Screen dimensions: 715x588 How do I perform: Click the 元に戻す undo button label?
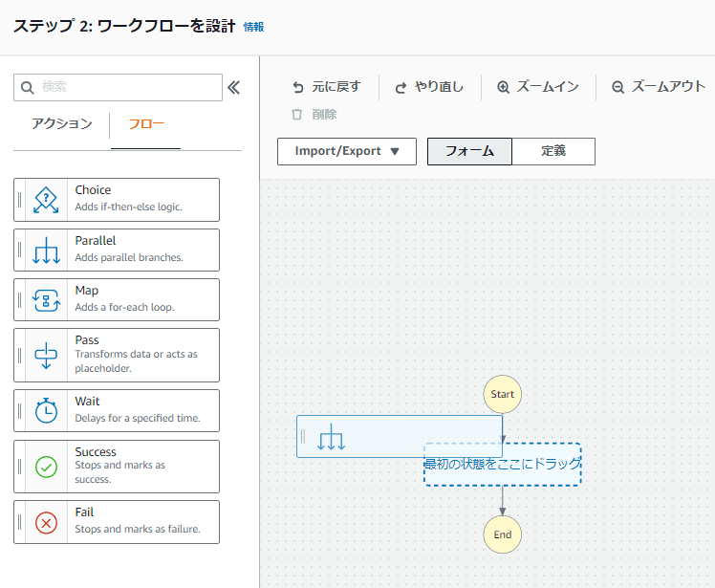[x=336, y=87]
